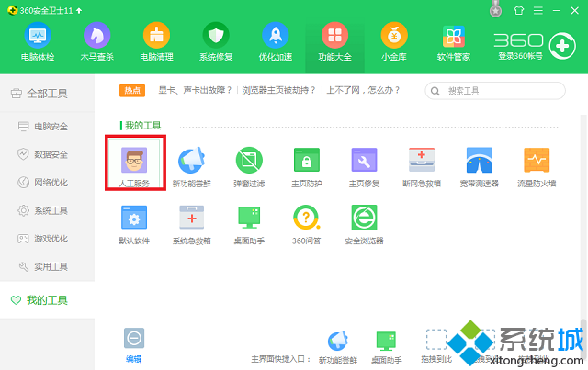Screen dimensions: 588x370
Task: Launch 360问答 tool
Action: pyautogui.click(x=306, y=224)
